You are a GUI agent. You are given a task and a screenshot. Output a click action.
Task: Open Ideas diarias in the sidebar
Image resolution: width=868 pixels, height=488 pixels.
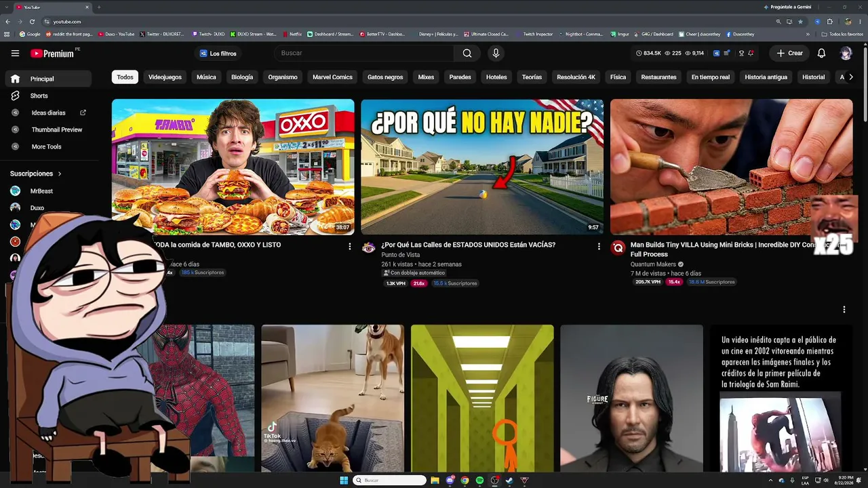pos(48,113)
